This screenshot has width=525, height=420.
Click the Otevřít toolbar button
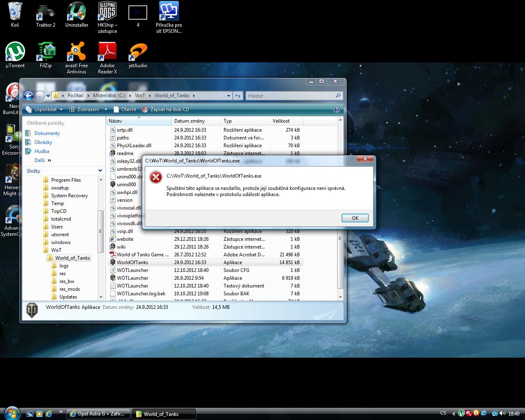[x=125, y=110]
